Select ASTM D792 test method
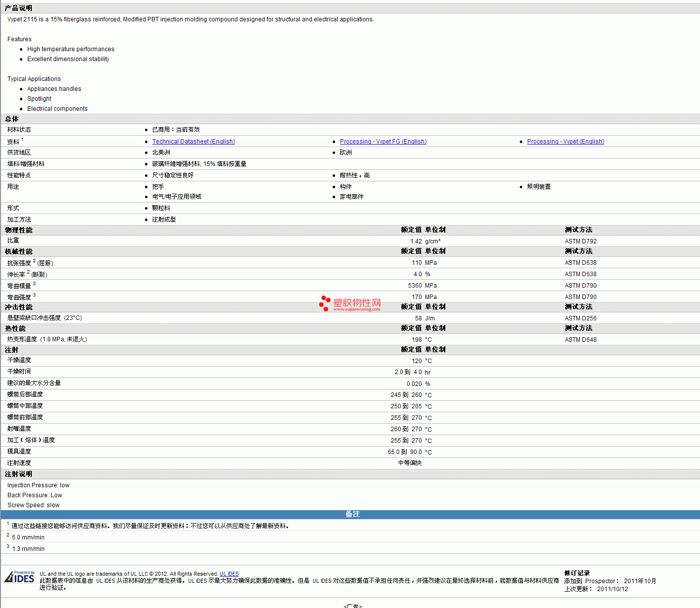Viewport: 700px width, 608px height. [581, 241]
